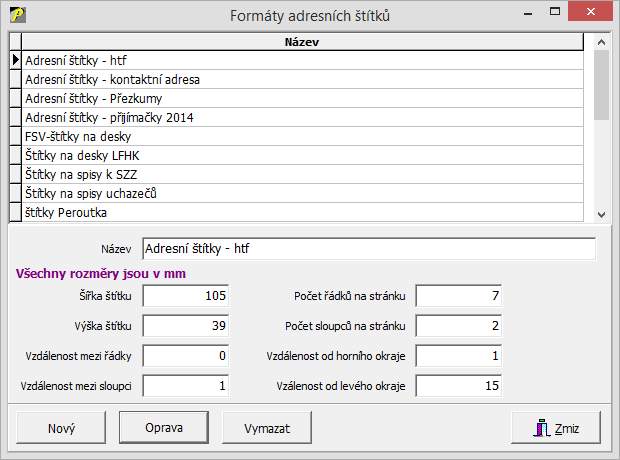The height and width of the screenshot is (460, 620).
Task: Focus Počet řádků na stránku field
Action: (459, 296)
